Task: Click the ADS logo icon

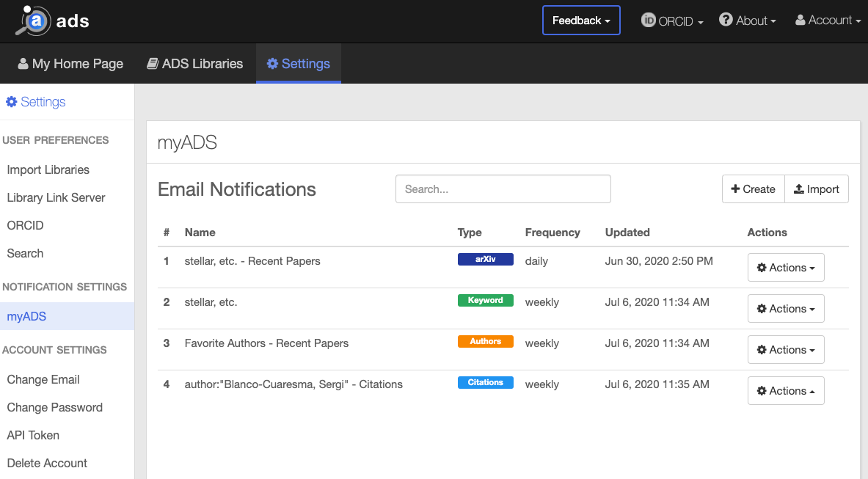Action: coord(34,21)
